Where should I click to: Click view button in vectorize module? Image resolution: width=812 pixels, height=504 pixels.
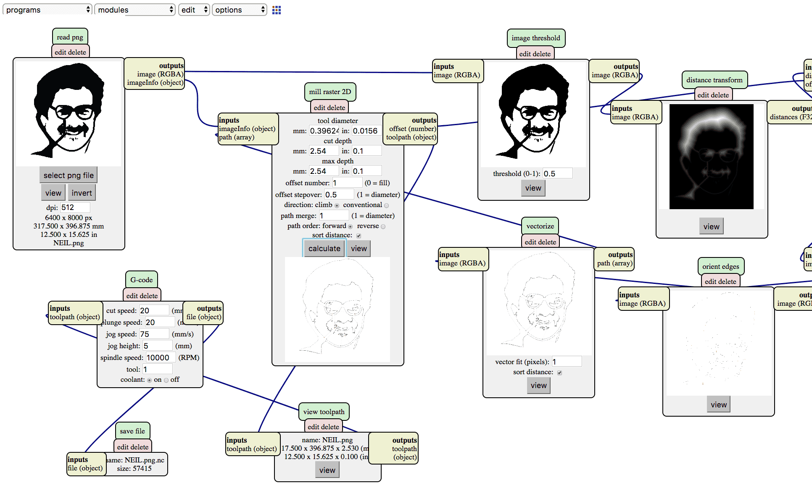coord(539,385)
